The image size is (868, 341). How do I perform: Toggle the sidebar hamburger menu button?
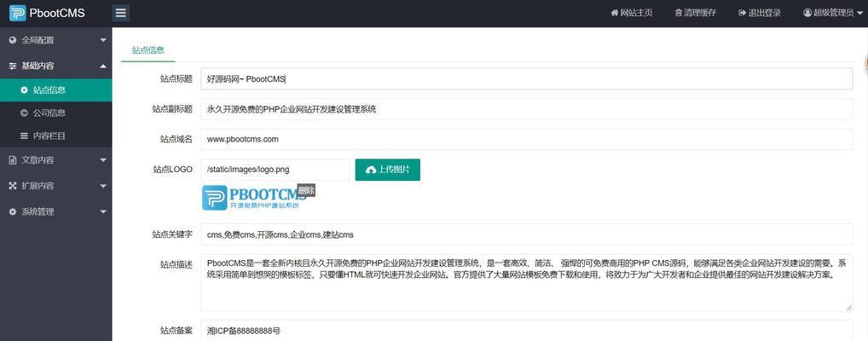tap(121, 13)
